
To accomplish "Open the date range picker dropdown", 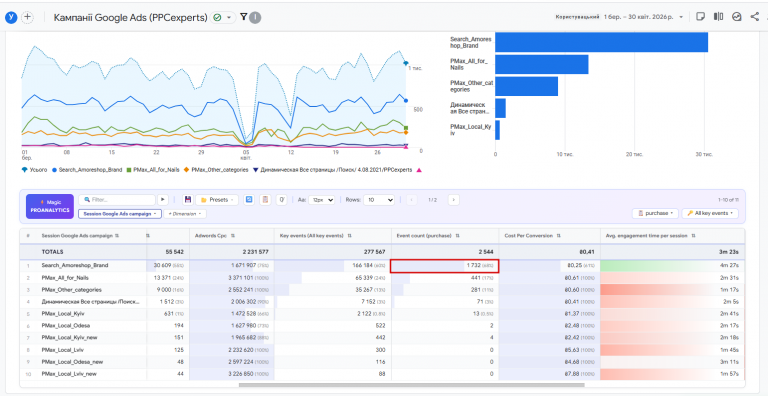I will [x=619, y=17].
